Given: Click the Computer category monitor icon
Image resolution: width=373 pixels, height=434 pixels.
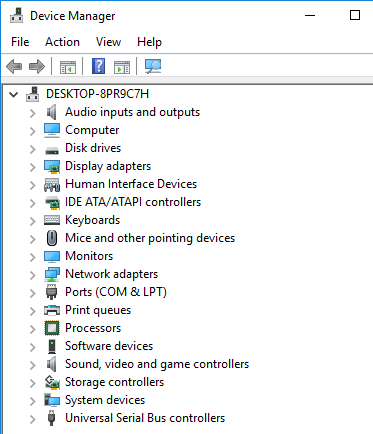Looking at the screenshot, I should click(x=52, y=130).
